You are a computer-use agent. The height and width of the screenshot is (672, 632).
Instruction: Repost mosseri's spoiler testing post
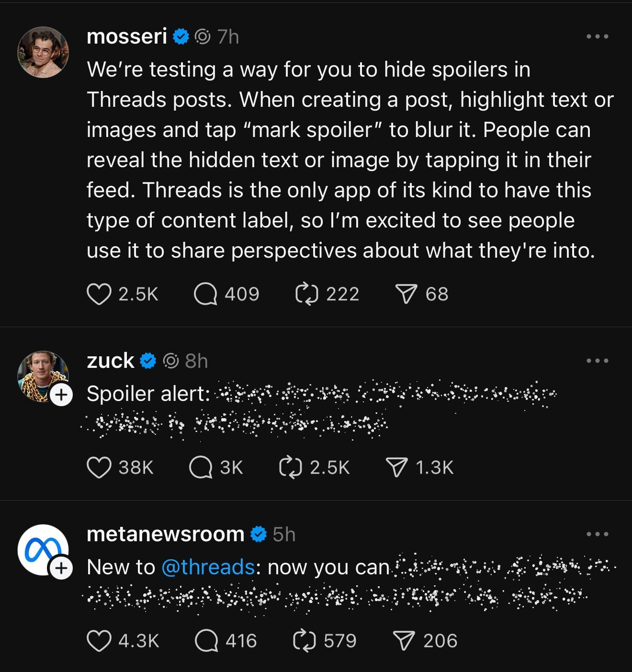point(306,294)
